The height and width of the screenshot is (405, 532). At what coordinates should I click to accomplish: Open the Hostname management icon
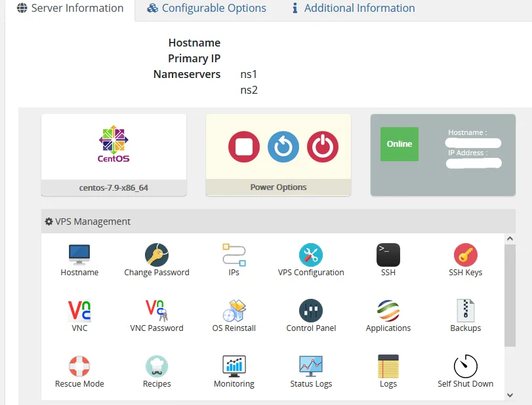pos(79,255)
